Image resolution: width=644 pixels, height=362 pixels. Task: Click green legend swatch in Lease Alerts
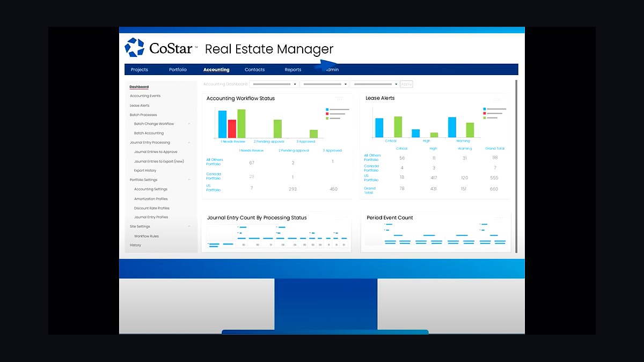point(485,117)
